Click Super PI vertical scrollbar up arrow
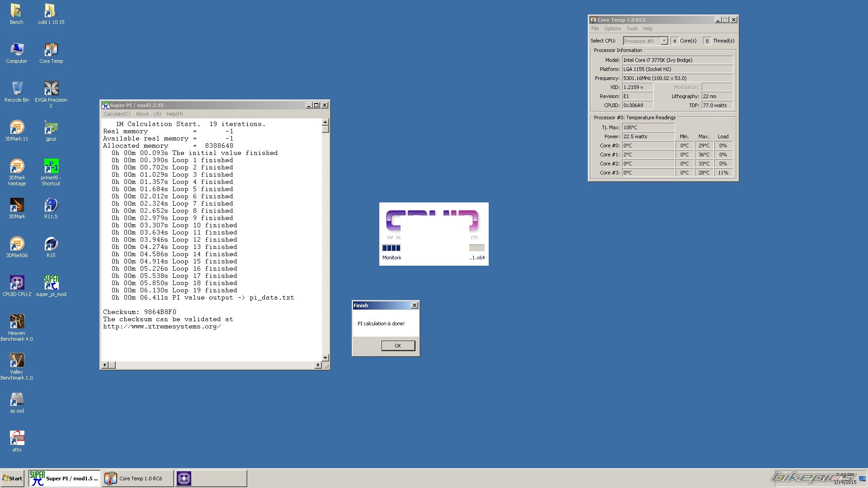This screenshot has height=488, width=868. [325, 122]
